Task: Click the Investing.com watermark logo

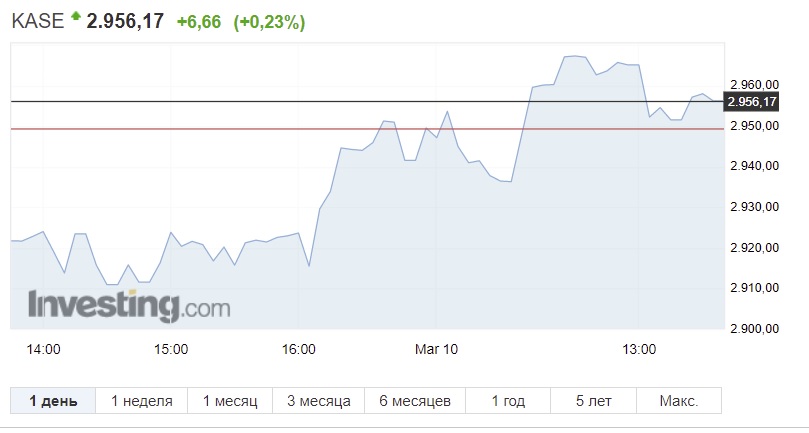Action: [x=129, y=306]
